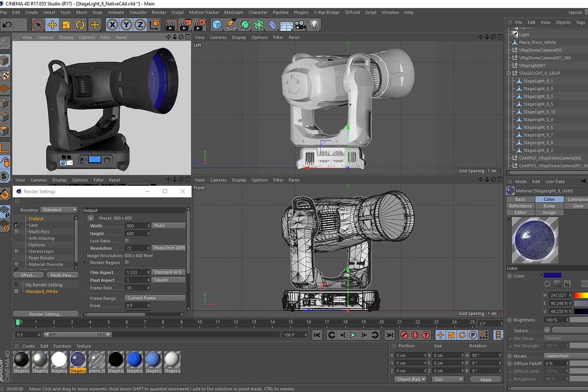Screen dimensions: 588x392
Task: Click the Texture arrow button
Action: point(547,330)
